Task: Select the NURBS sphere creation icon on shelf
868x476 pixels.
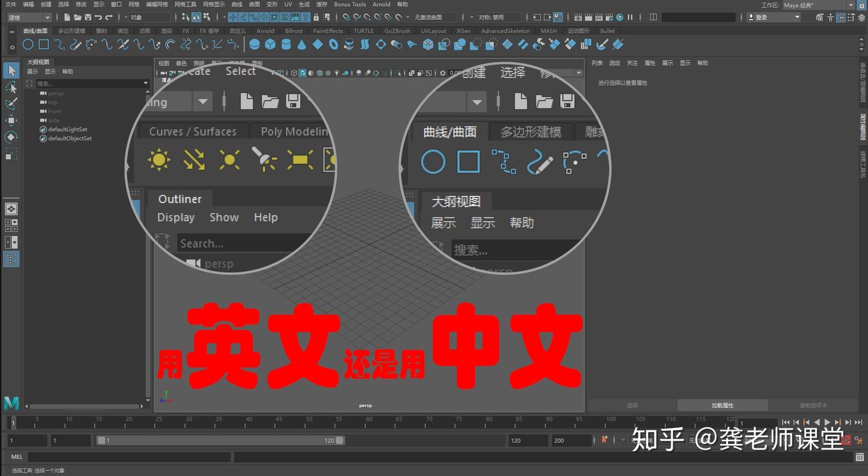Action: click(253, 44)
